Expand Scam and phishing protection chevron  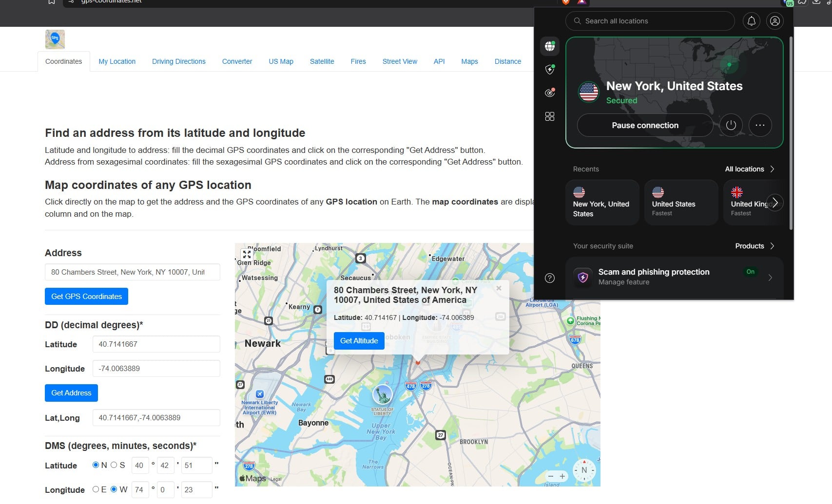pyautogui.click(x=770, y=278)
